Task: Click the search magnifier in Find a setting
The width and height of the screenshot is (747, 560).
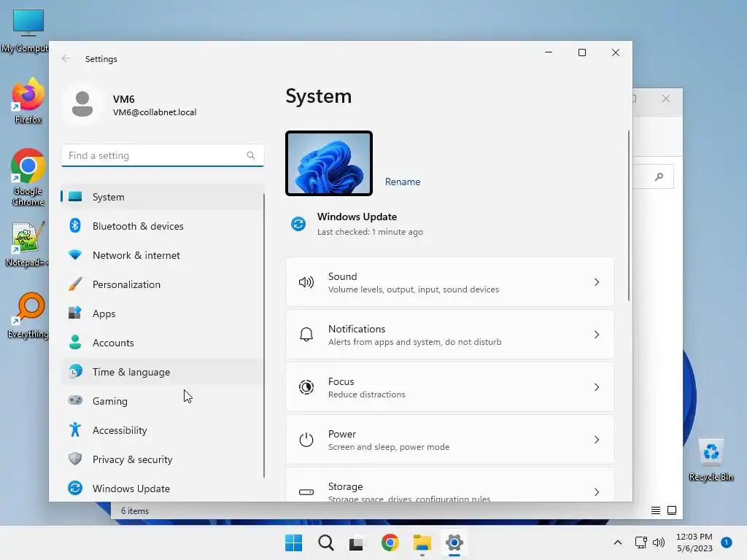Action: pos(251,155)
